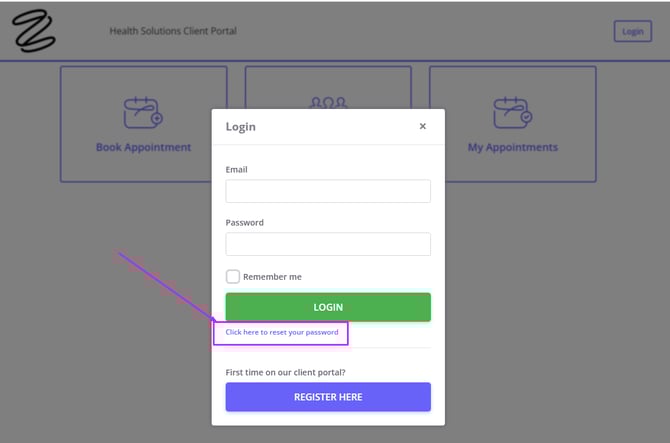
Task: Close the Login dialog with the X
Action: click(x=422, y=126)
